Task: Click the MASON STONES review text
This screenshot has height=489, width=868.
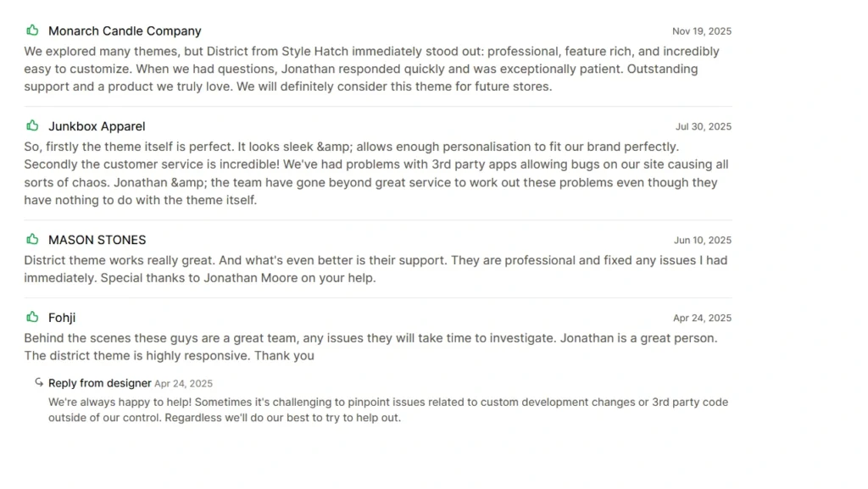Action: click(376, 269)
